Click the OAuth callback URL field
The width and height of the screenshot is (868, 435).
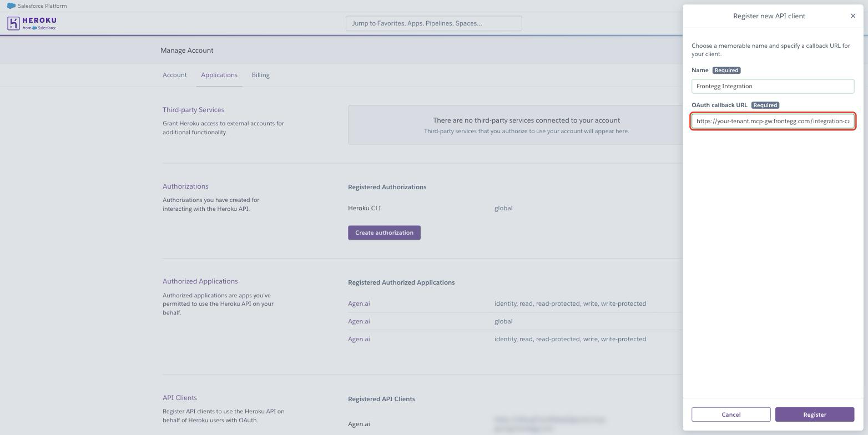click(773, 122)
